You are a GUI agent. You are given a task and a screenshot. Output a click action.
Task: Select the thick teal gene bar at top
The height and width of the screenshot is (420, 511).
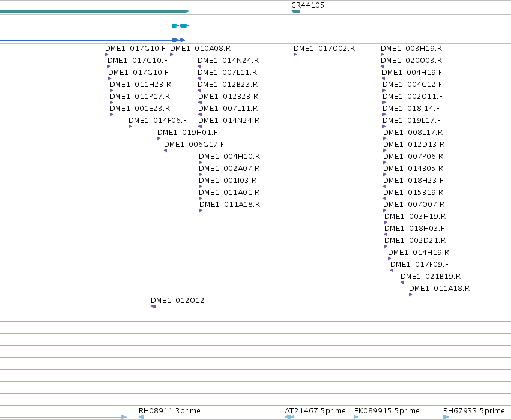tap(94, 11)
